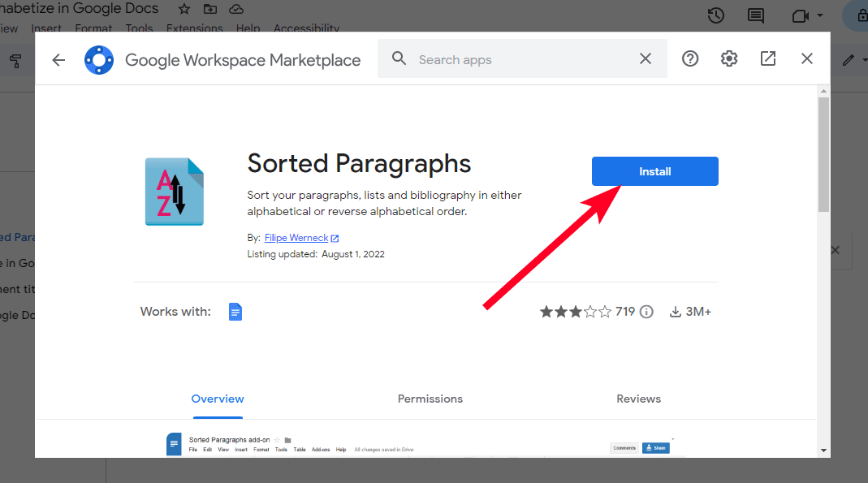
Task: Install the Sorted Paragraphs add-on
Action: coord(654,171)
